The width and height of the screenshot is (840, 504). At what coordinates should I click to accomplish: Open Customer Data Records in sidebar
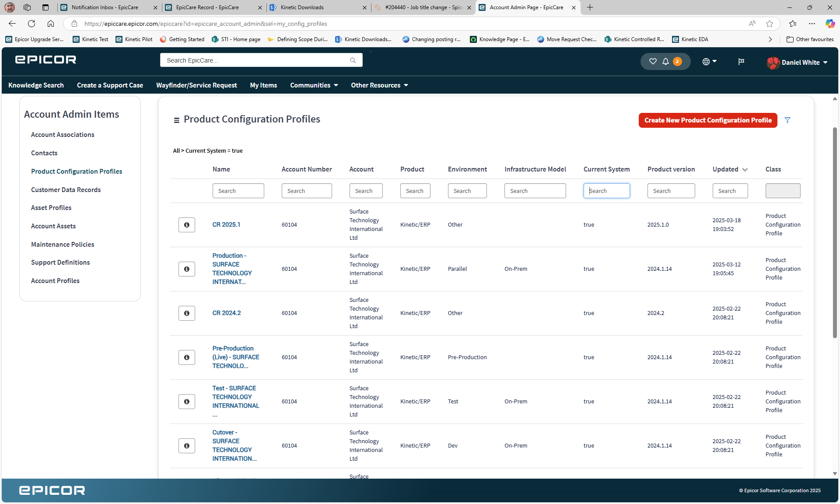(66, 190)
